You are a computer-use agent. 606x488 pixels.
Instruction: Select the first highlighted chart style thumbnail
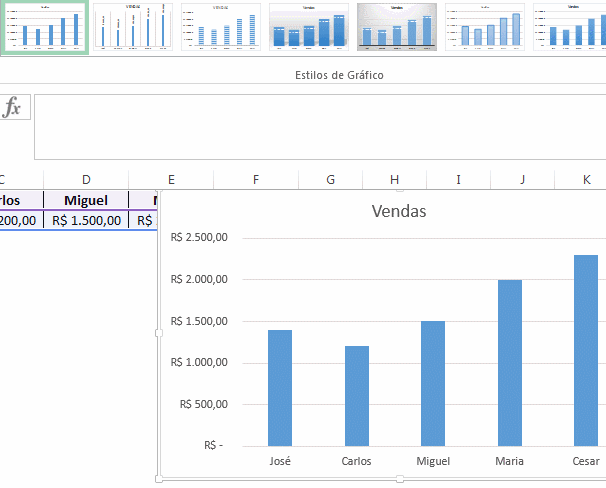point(44,27)
